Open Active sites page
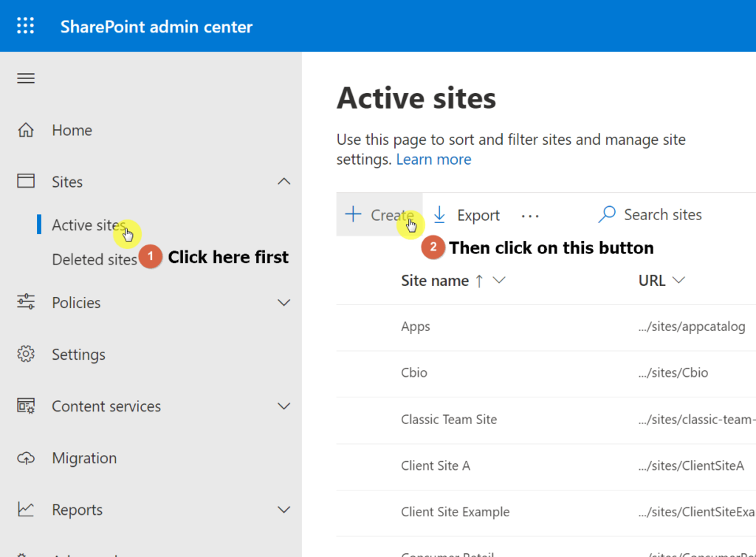Image resolution: width=756 pixels, height=557 pixels. point(89,225)
